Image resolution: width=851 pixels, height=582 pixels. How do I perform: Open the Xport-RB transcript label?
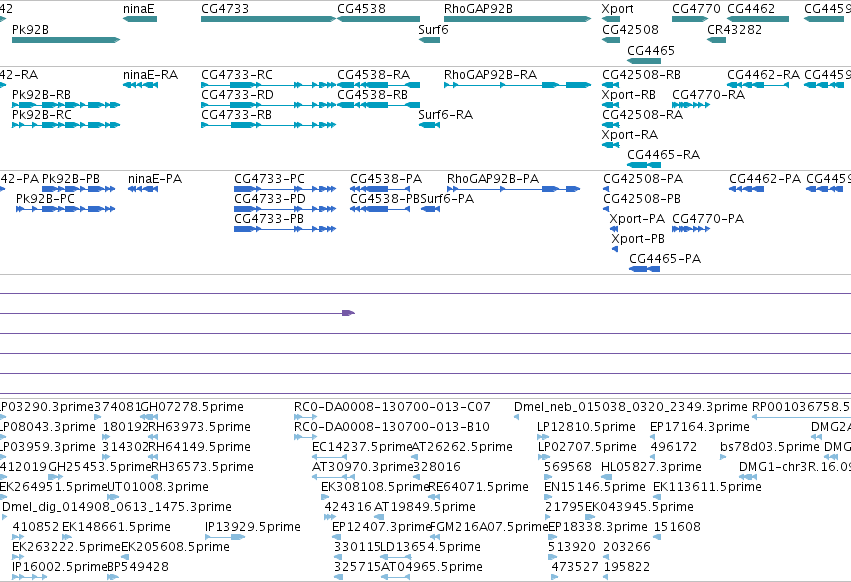tap(628, 94)
